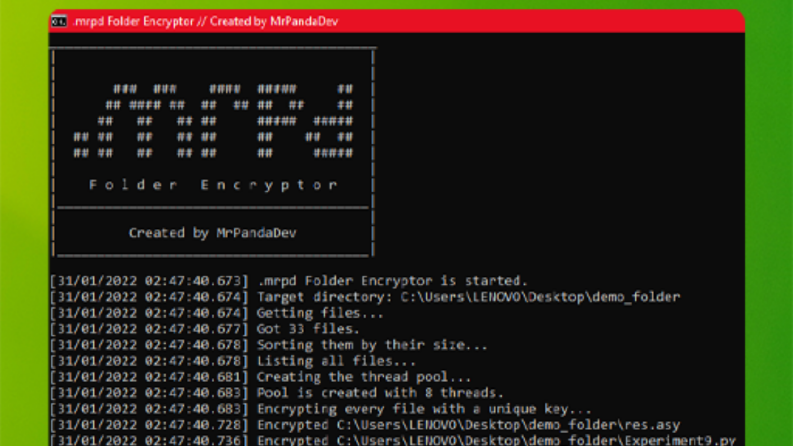
Task: Select the "Target directory" log line
Action: coord(365,297)
